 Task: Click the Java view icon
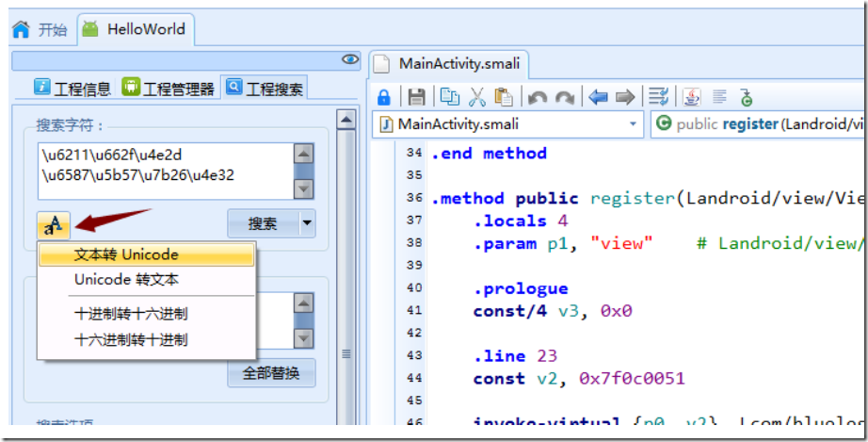pyautogui.click(x=691, y=97)
